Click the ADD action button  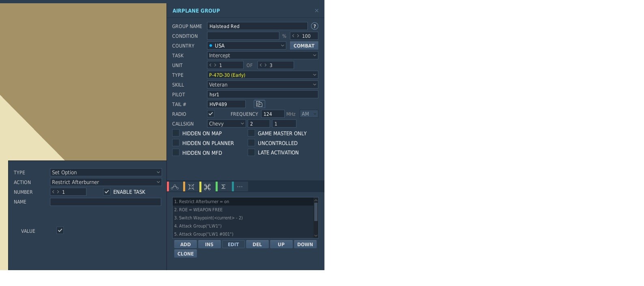click(186, 244)
